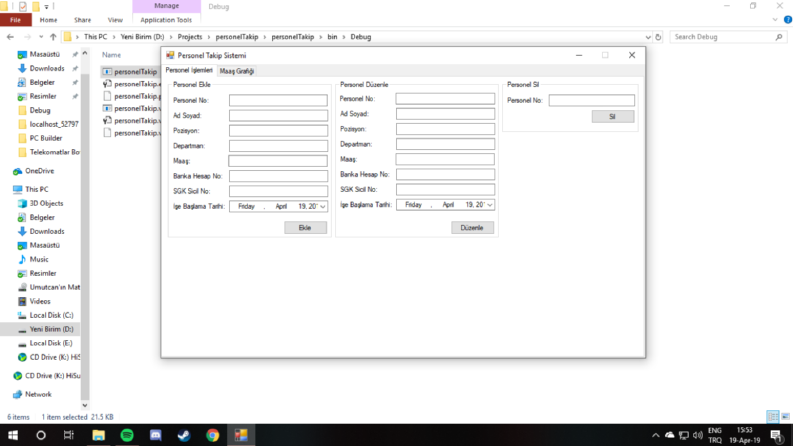Screen dimensions: 793x446
Task: Focus Ad Soyad field in Personel Düzenle
Action: point(445,114)
